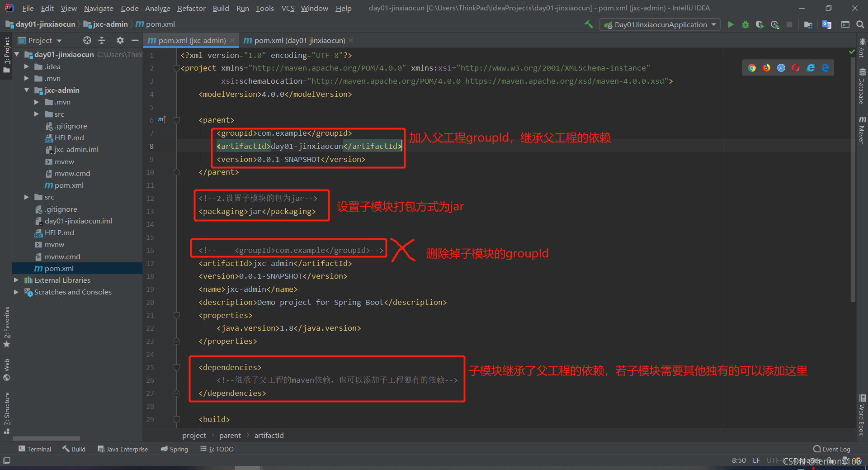Open the Maven tool window sidebar
The image size is (868, 470).
(862, 130)
